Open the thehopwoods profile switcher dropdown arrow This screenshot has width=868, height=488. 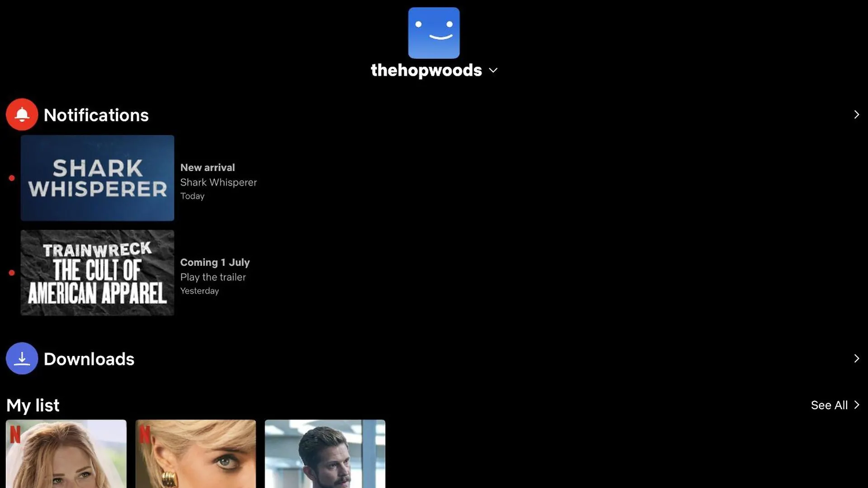493,70
